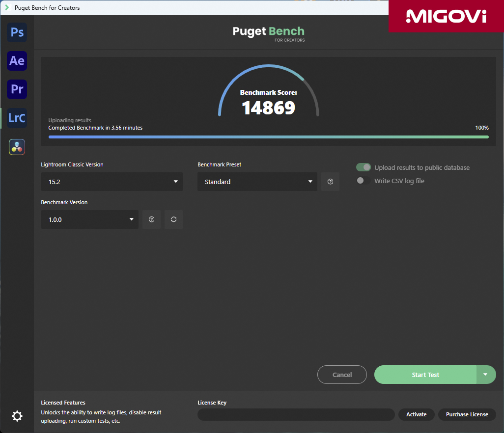Image resolution: width=504 pixels, height=433 pixels.
Task: Enable Write CSV log file
Action: (x=364, y=181)
